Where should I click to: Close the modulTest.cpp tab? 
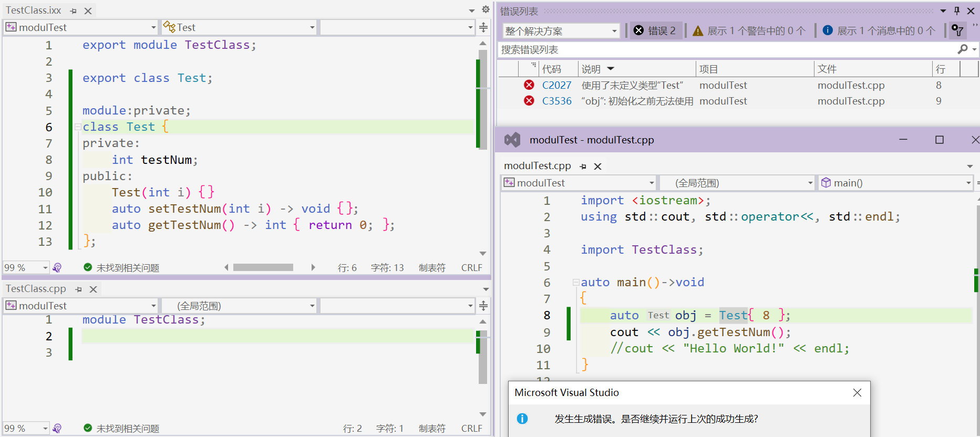[x=598, y=167]
